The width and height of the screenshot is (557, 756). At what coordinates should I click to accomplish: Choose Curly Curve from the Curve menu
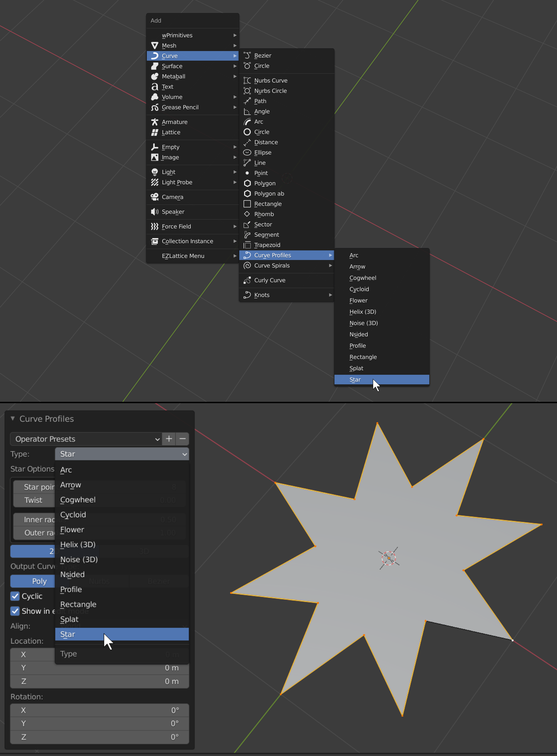coord(270,280)
